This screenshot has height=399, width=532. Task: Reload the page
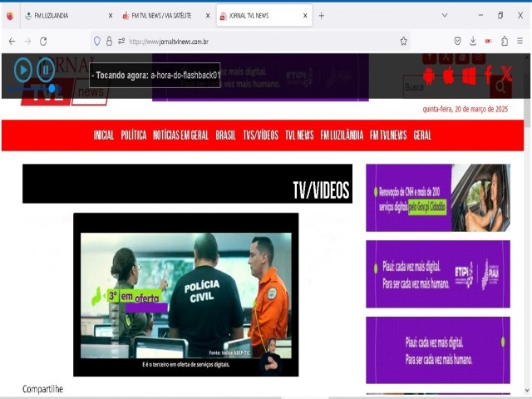pos(43,42)
